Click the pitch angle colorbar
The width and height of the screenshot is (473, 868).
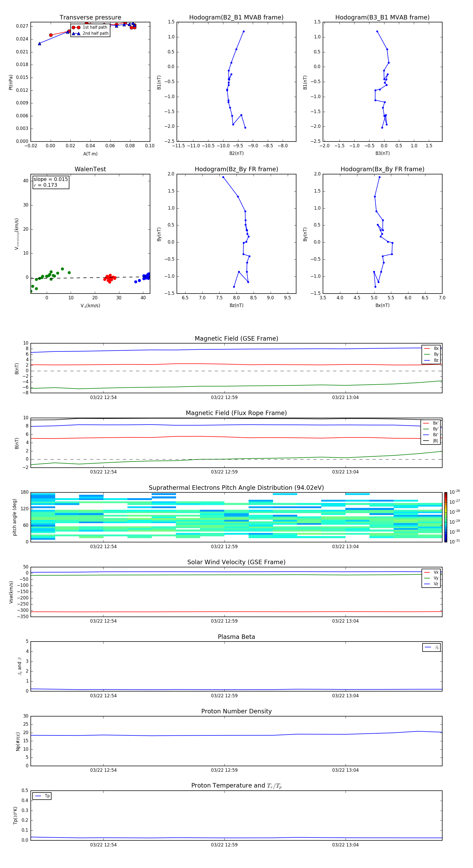click(x=446, y=517)
